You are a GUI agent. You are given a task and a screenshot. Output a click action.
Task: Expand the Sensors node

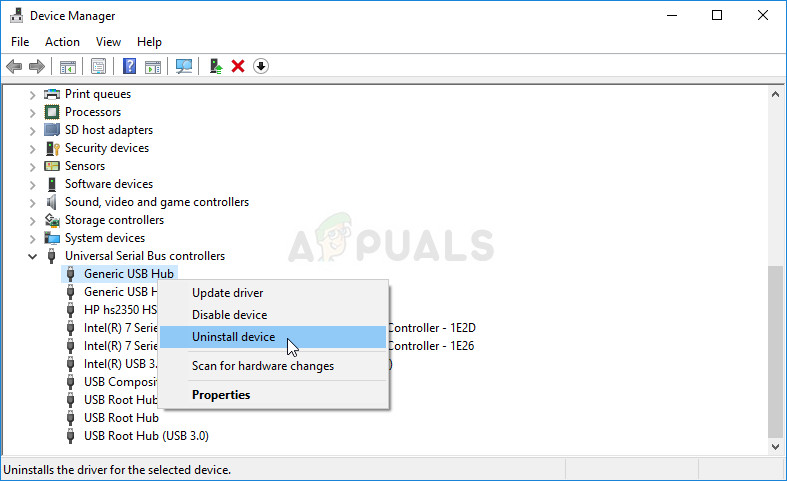[33, 167]
